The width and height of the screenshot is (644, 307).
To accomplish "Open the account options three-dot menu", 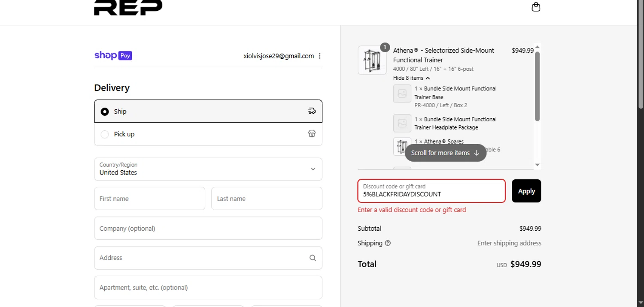I will point(319,56).
